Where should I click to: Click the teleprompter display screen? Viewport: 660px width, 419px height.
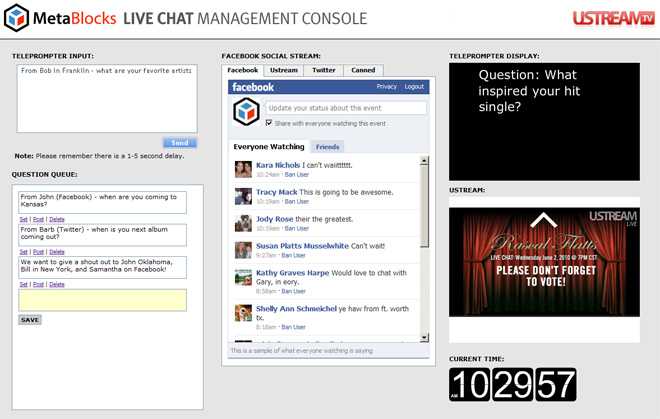click(544, 122)
